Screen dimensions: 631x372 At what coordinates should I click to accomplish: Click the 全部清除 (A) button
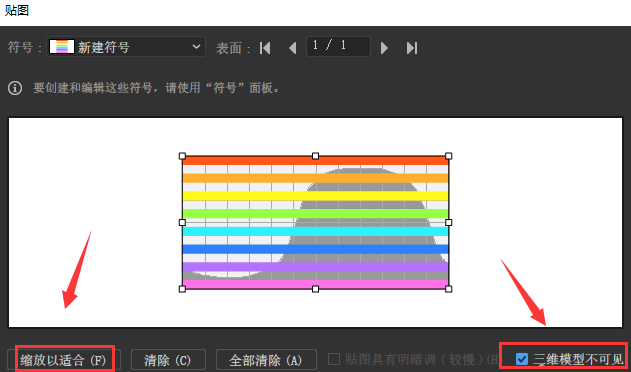tap(266, 360)
